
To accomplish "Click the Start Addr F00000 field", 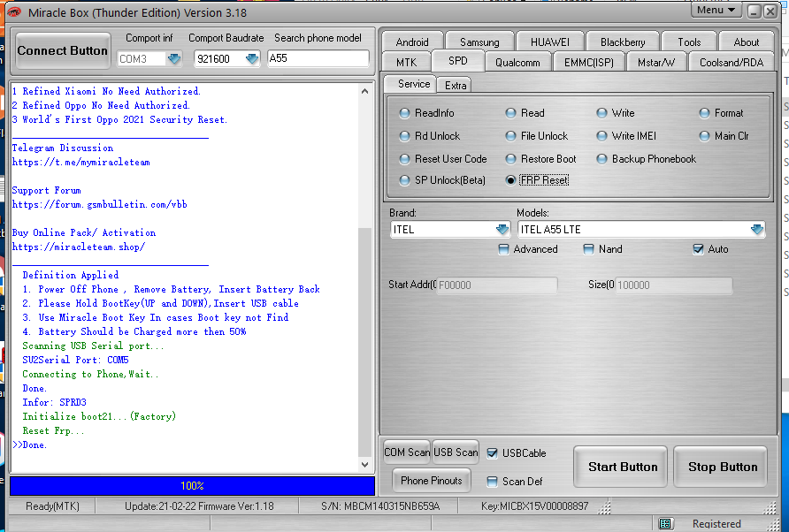I will tap(496, 285).
